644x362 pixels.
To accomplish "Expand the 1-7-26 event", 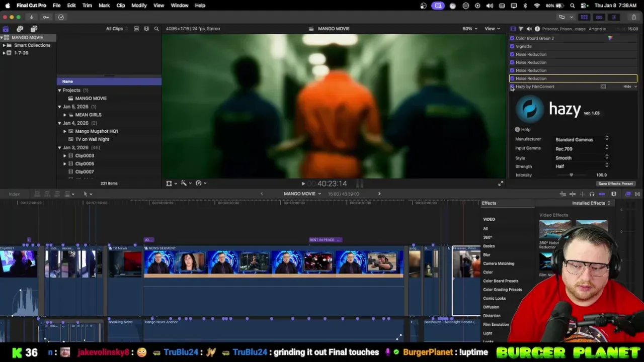I will [x=4, y=53].
